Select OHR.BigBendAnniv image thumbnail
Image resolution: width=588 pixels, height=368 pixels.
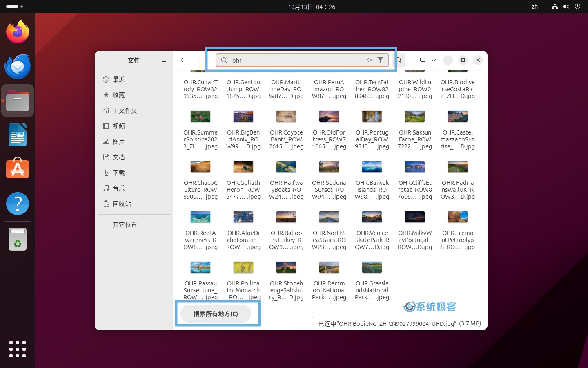pyautogui.click(x=243, y=117)
